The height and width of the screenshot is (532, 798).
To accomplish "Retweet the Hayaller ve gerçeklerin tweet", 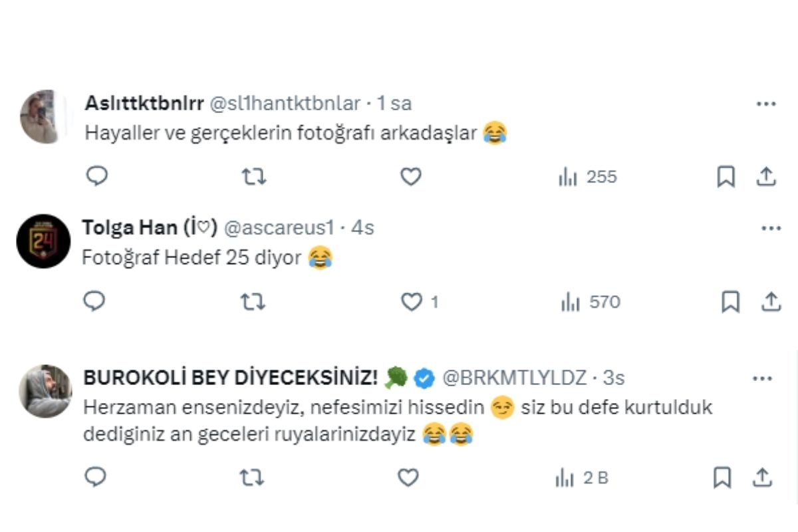I will pos(253,177).
